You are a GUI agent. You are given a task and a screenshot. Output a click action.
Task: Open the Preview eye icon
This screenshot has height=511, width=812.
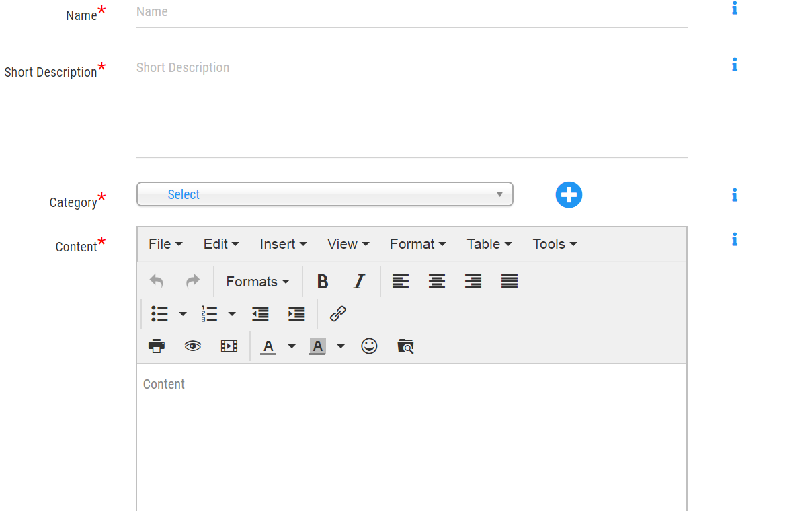[193, 346]
